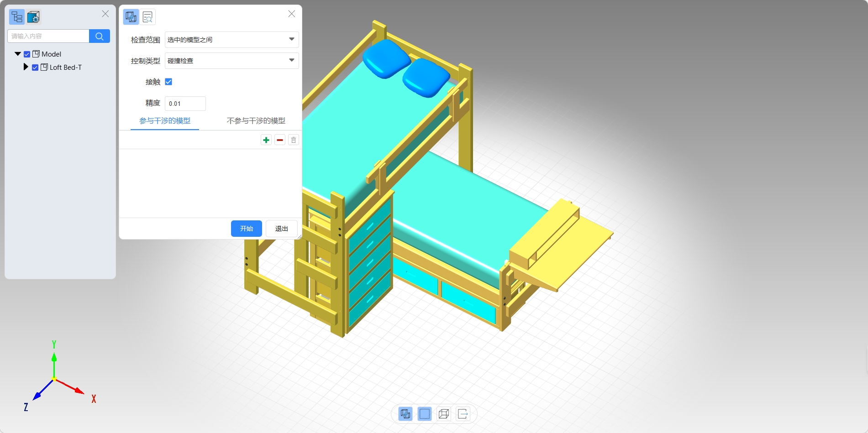Select the shaded square display mode icon
868x433 pixels.
(x=425, y=414)
